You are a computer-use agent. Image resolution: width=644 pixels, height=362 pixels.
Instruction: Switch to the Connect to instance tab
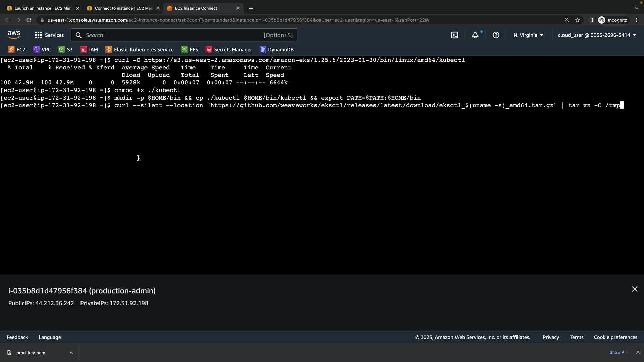pos(123,8)
